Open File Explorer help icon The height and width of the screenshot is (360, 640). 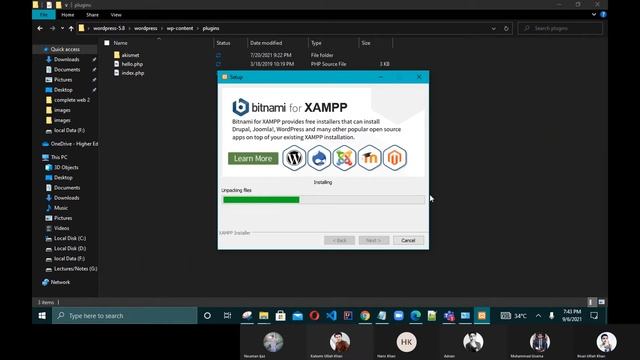[x=603, y=14]
